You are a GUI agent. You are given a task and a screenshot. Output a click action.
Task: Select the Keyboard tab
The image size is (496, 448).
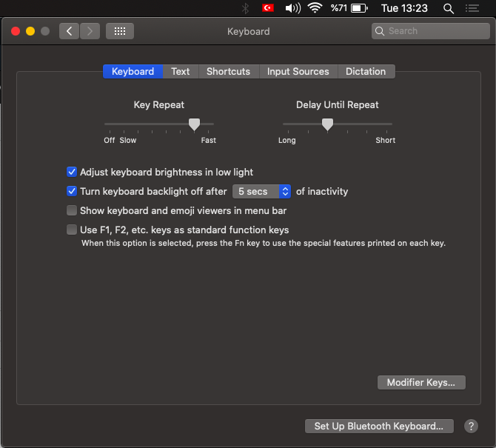coord(133,72)
